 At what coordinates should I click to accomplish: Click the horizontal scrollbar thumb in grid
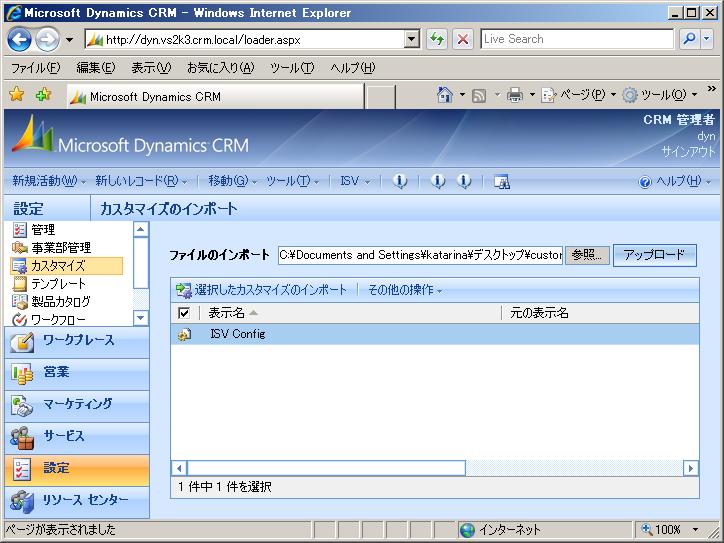tap(326, 468)
